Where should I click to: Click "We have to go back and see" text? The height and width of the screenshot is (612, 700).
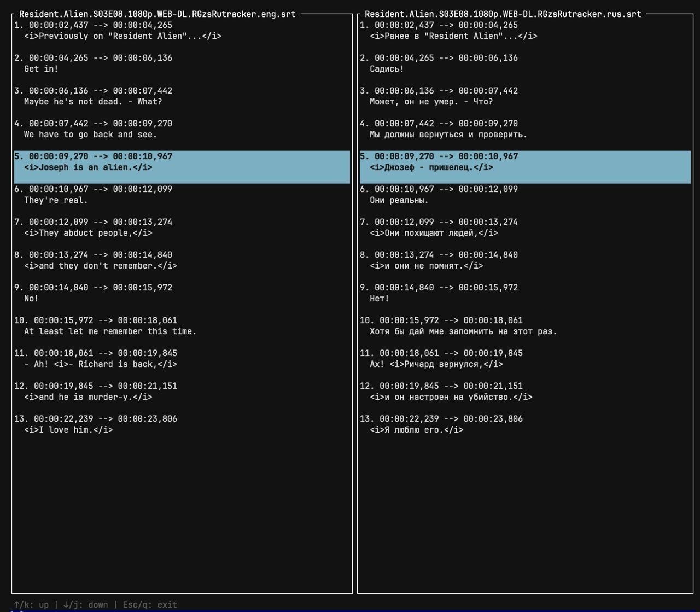click(90, 135)
